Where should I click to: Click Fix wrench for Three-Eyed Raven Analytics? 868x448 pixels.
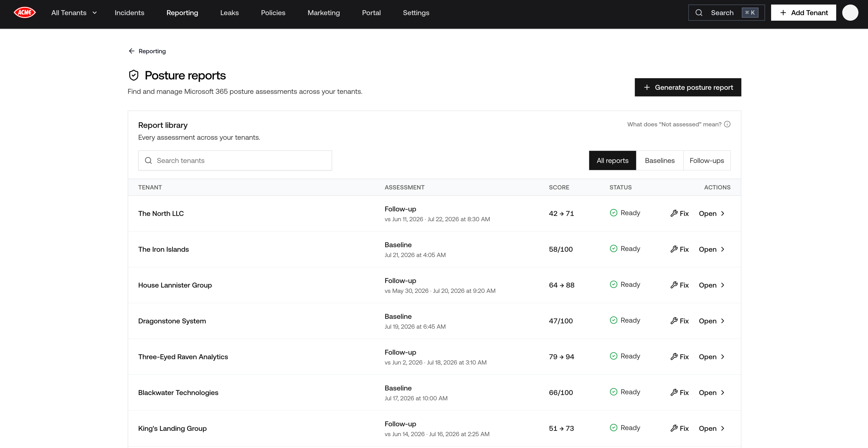point(679,357)
